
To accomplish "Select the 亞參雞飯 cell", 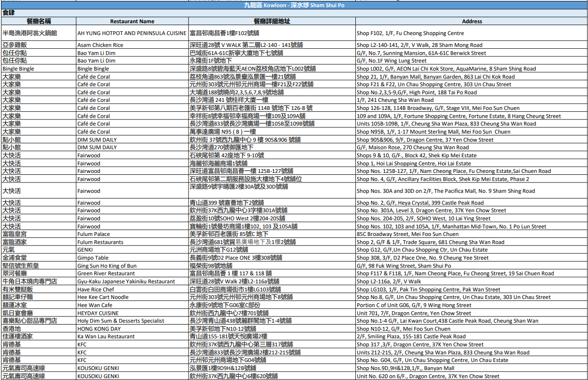I will coord(38,45).
